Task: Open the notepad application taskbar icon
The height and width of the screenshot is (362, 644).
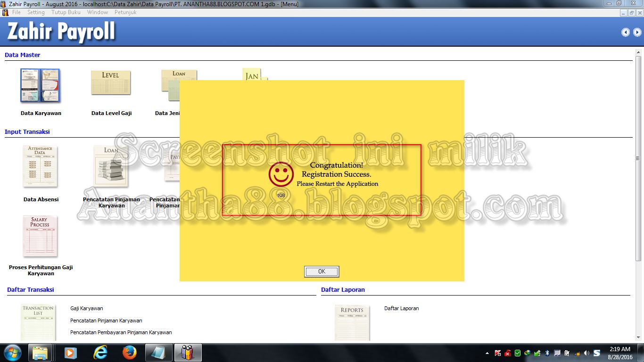Action: [159, 353]
